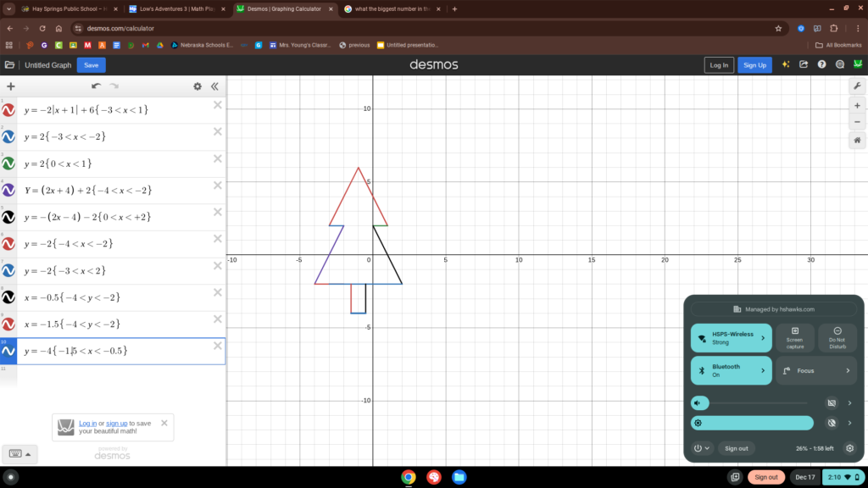The image size is (868, 488).
Task: Reset graph to default viewport with home icon
Action: 857,140
